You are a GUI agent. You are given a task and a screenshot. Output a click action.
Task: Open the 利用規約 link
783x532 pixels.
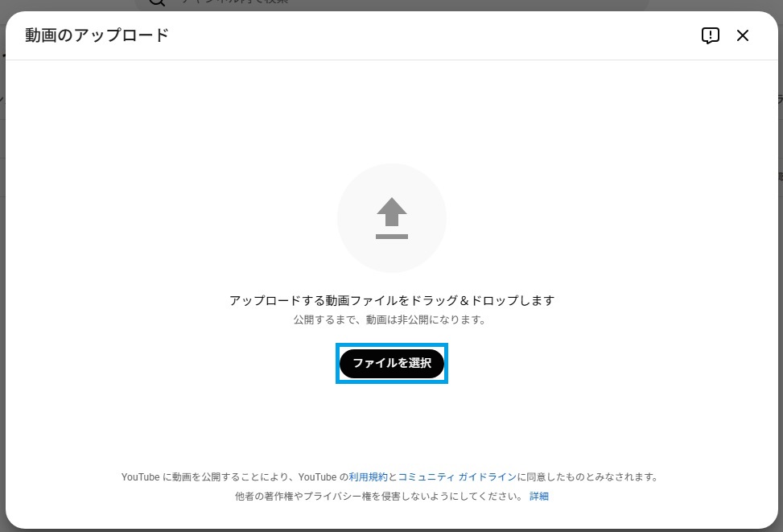point(368,477)
